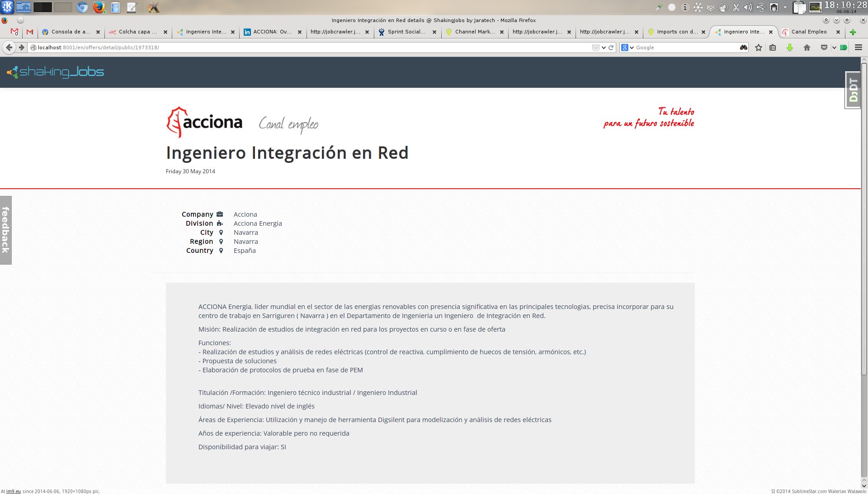The width and height of the screenshot is (868, 494).
Task: Open Dropbox tray icon
Action: [x=711, y=8]
